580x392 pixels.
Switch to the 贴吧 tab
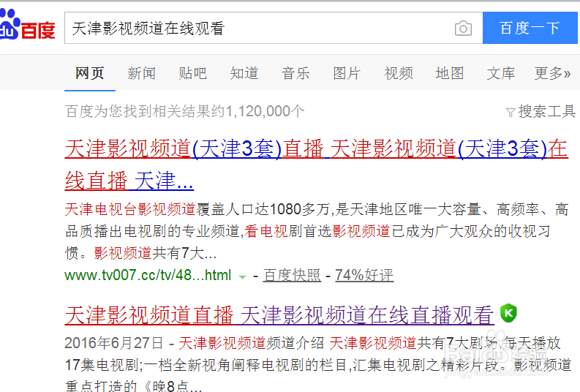[x=192, y=73]
